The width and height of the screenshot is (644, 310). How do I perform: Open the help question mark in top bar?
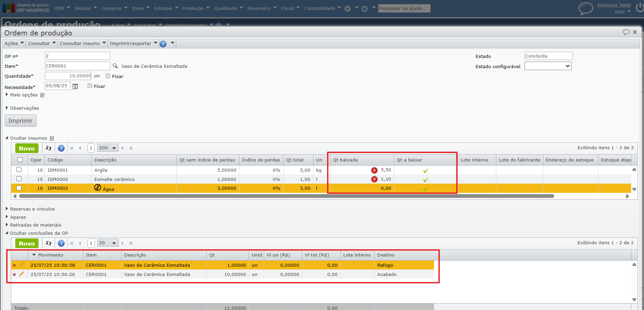[365, 9]
